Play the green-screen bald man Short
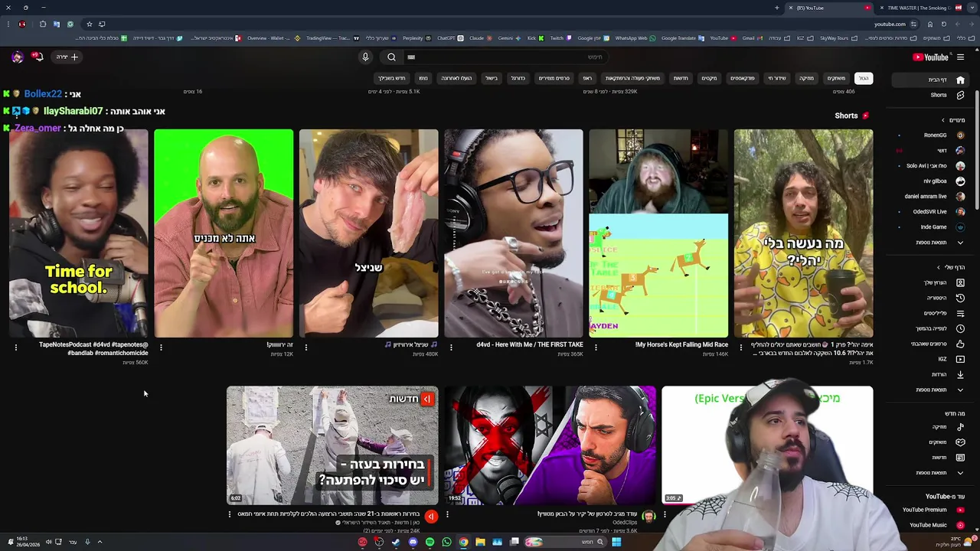 point(224,233)
